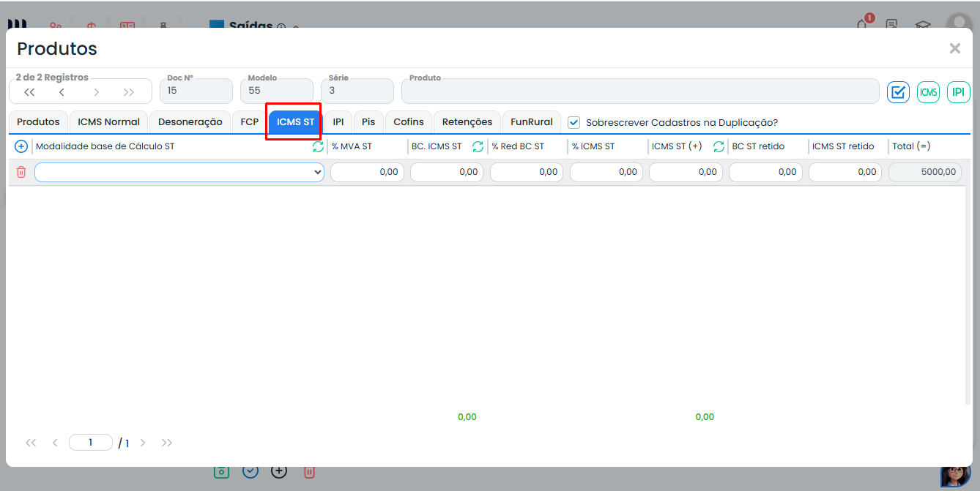This screenshot has width=980, height=491.
Task: Click black plus circle icon behind the dialog
Action: [279, 471]
